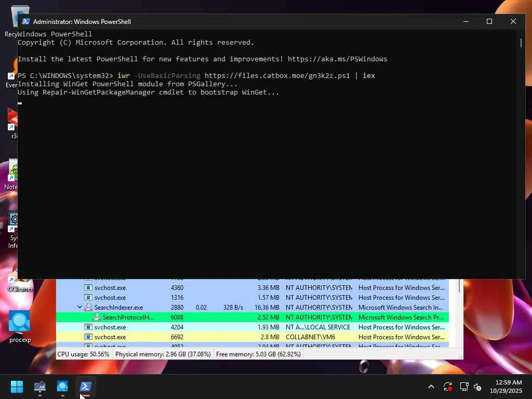Show hidden system tray icons
Viewport: 532px width, 399px height.
(431, 387)
